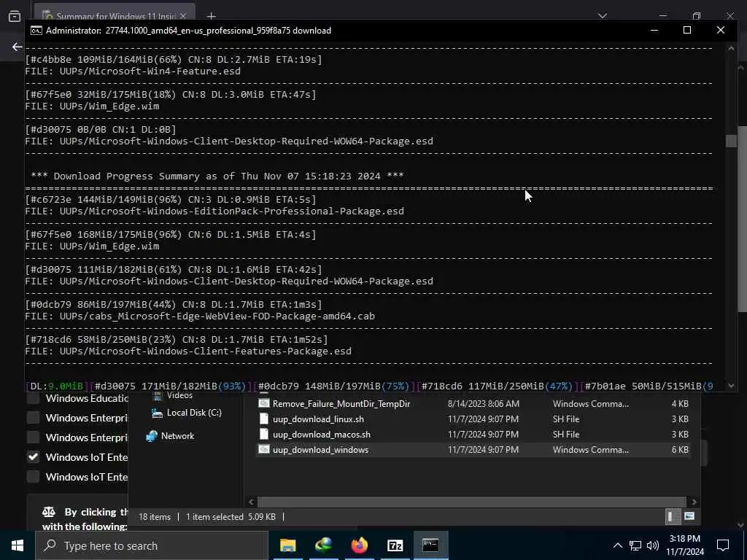The image size is (747, 560).
Task: Tick the unchecked Windows IoT Enterprise checkbox
Action: (33, 476)
